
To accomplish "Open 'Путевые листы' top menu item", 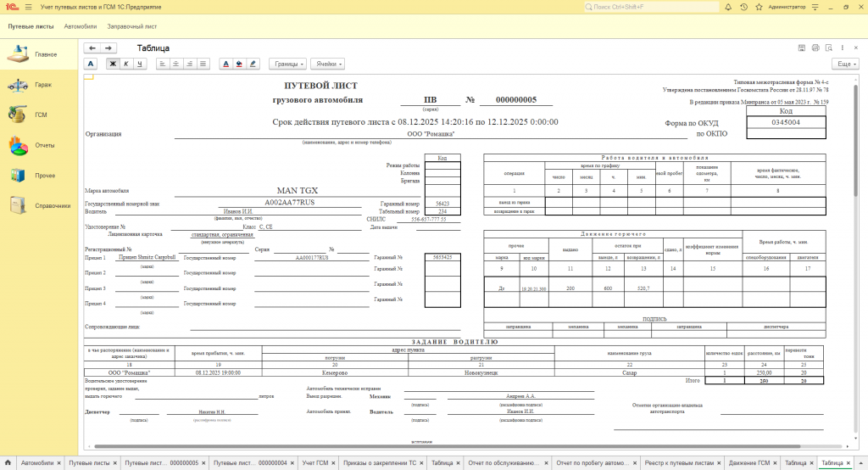I will pyautogui.click(x=31, y=26).
